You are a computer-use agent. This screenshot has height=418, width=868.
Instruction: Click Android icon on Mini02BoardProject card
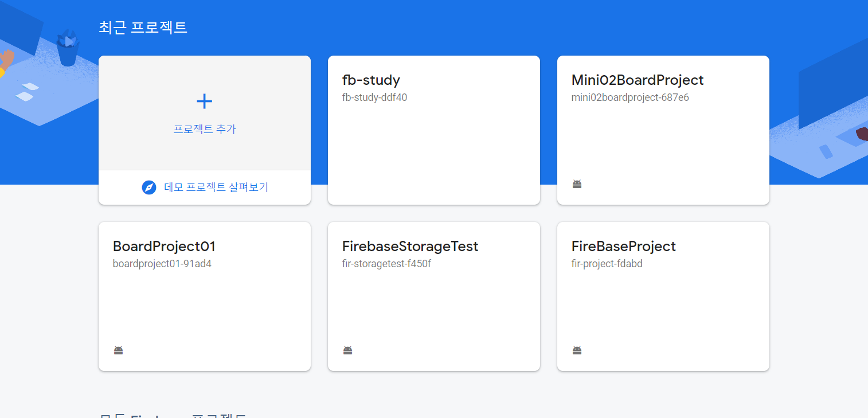[x=577, y=184]
